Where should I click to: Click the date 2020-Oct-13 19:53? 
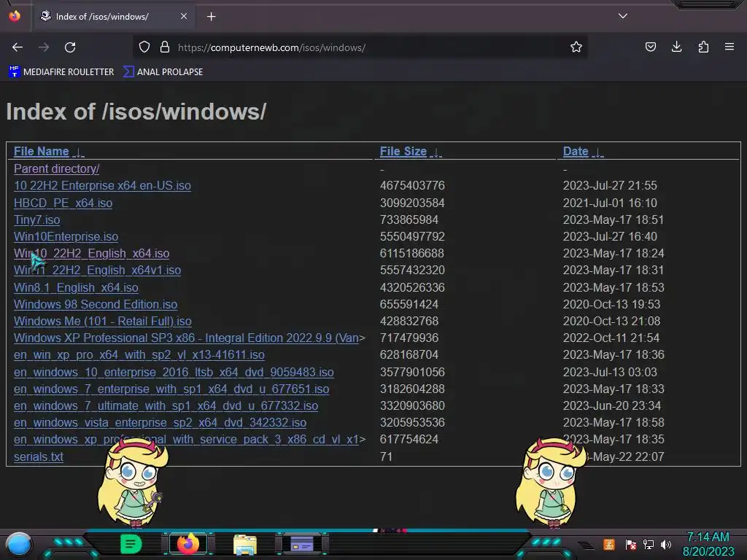[x=611, y=304]
